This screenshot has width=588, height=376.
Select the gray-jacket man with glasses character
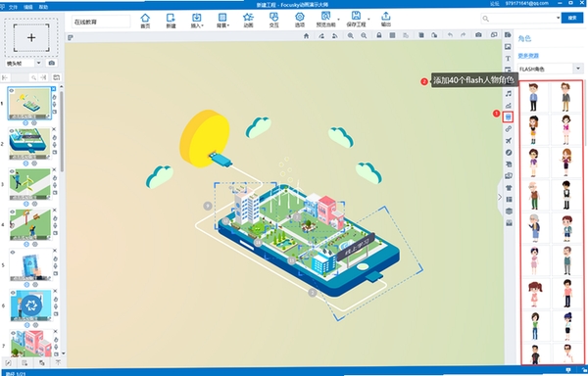[x=565, y=97]
